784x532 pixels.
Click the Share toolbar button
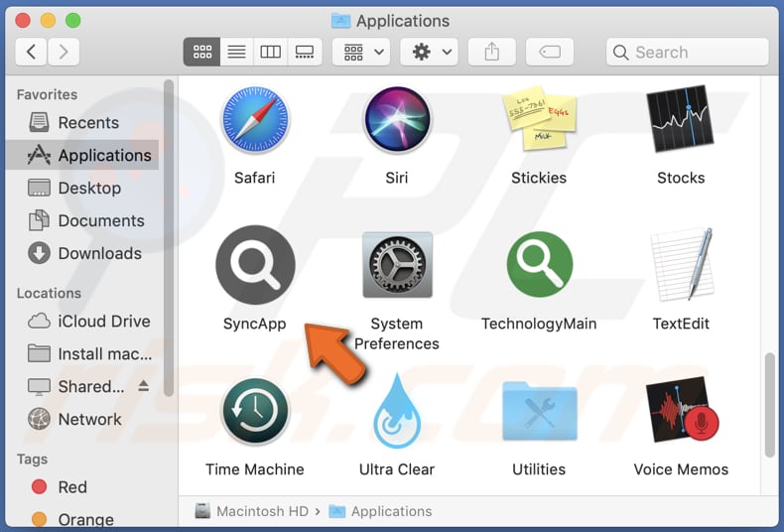pos(492,52)
